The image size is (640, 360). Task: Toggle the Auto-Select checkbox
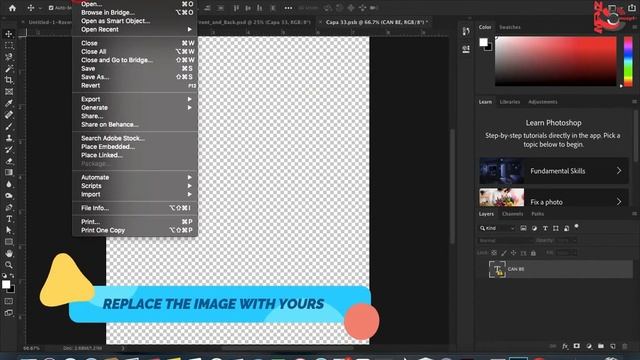[51, 8]
